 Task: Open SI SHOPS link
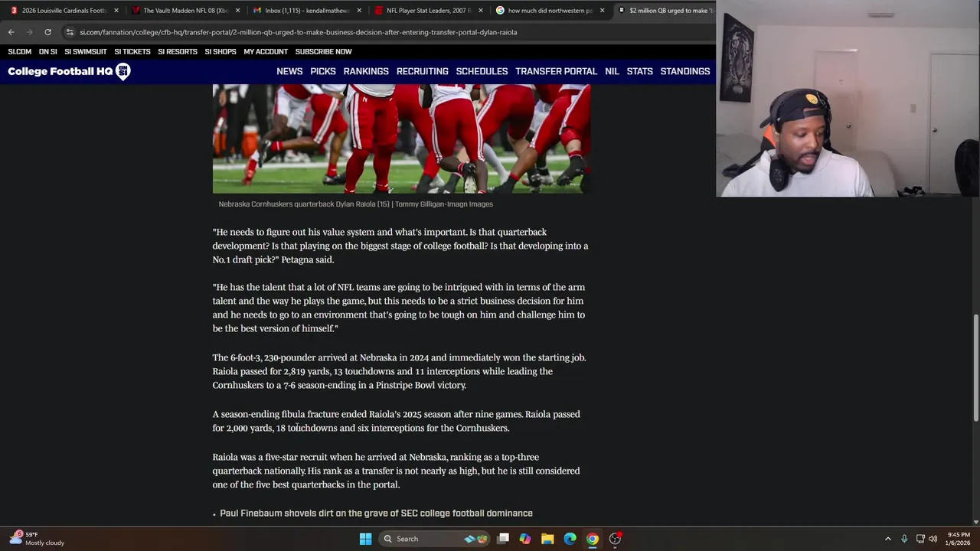click(220, 51)
